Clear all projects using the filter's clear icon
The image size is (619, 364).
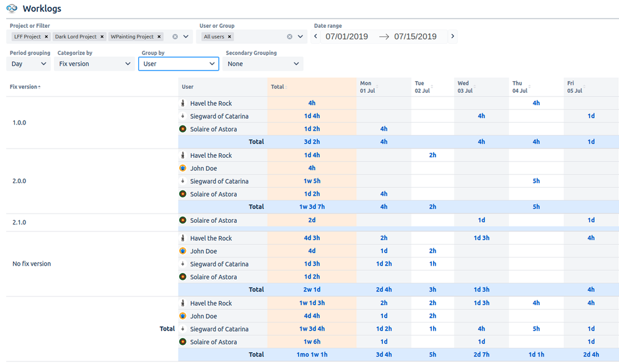(x=175, y=37)
